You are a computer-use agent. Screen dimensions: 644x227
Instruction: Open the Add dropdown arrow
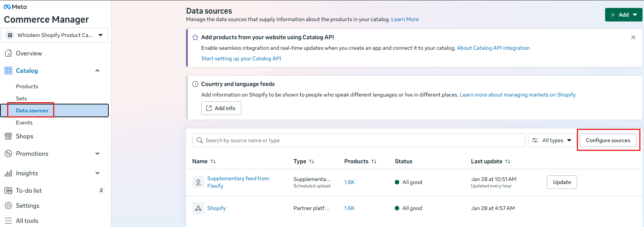tap(635, 15)
